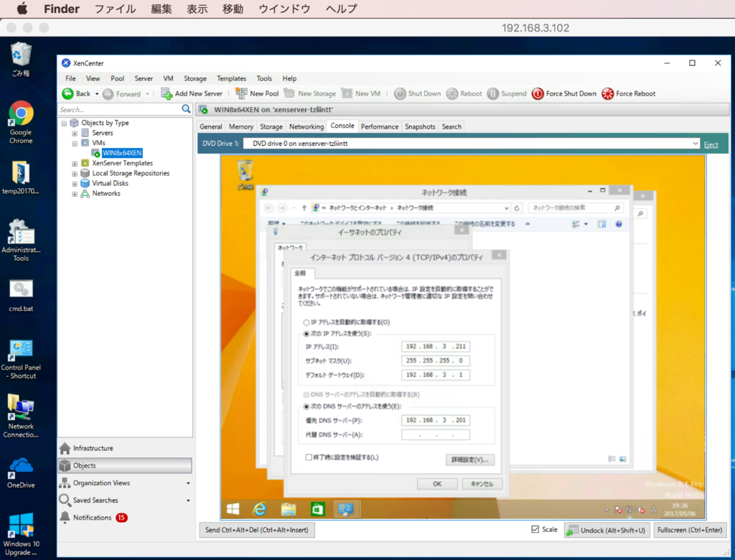Viewport: 735px width, 560px height.
Task: Click 詳細設定(V)... button
Action: click(x=469, y=459)
